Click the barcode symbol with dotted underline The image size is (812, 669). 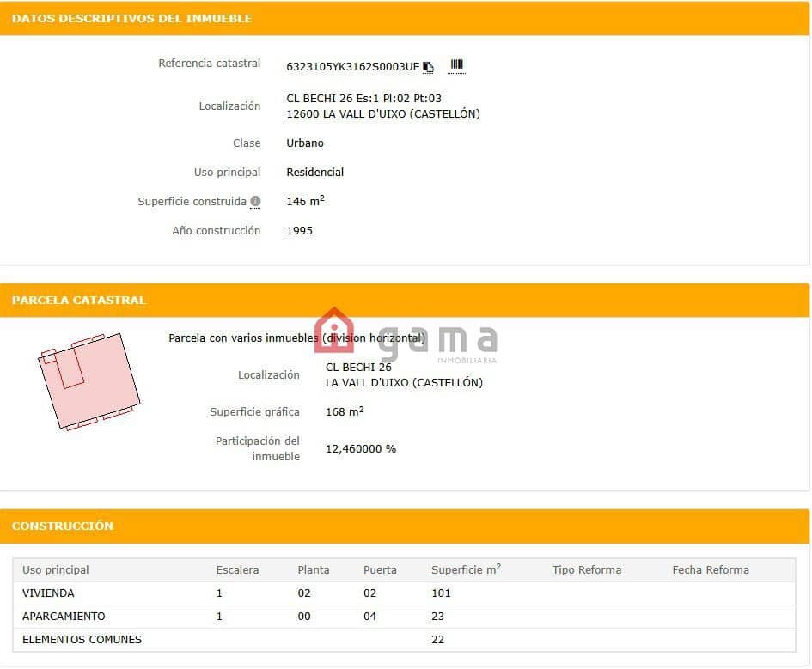coord(456,65)
